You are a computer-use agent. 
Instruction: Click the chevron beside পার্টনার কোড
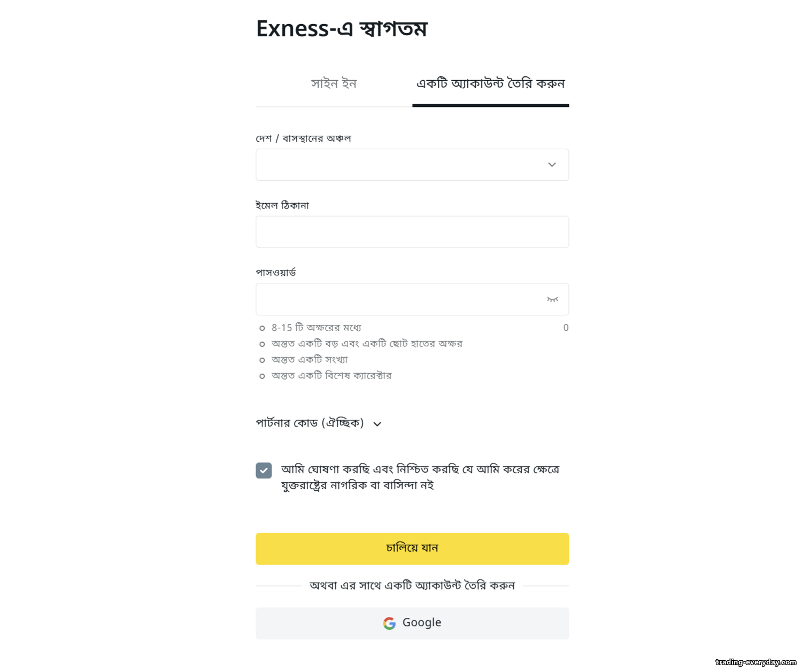(x=377, y=424)
